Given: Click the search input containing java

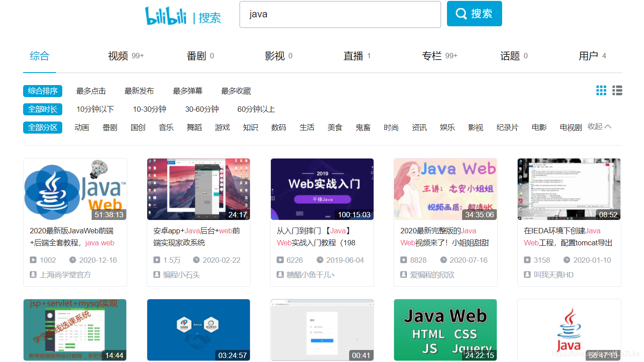Looking at the screenshot, I should 340,14.
